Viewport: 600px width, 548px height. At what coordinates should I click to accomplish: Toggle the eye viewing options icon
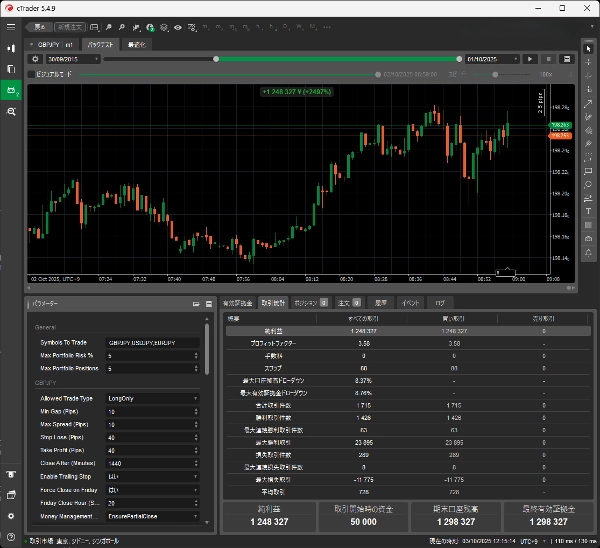178,27
